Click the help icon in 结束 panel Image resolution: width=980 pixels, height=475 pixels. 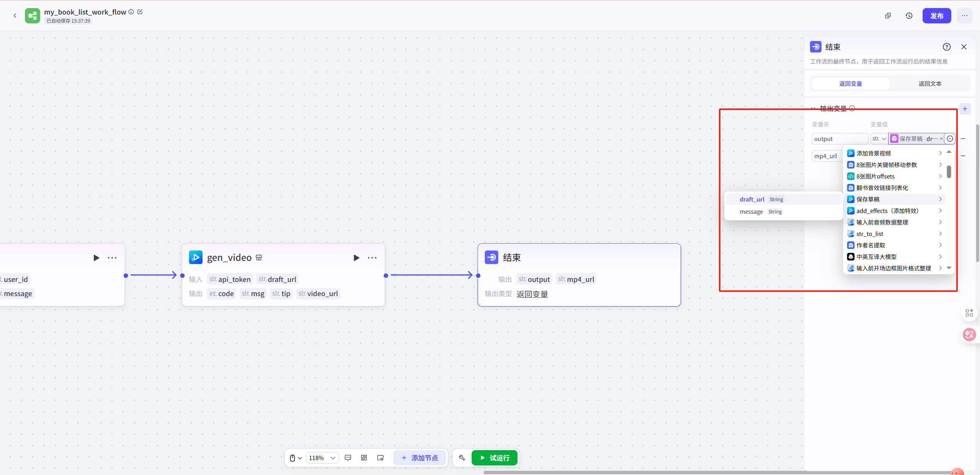(x=946, y=47)
